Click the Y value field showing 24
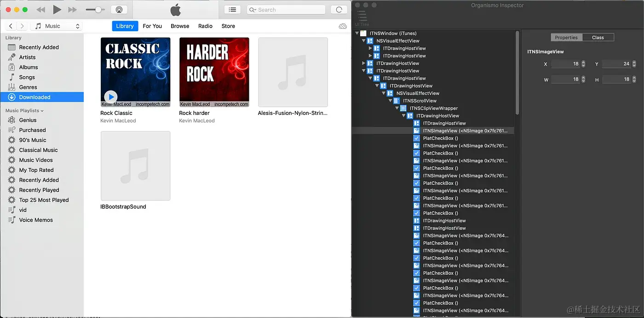Image resolution: width=644 pixels, height=318 pixels. pos(616,64)
